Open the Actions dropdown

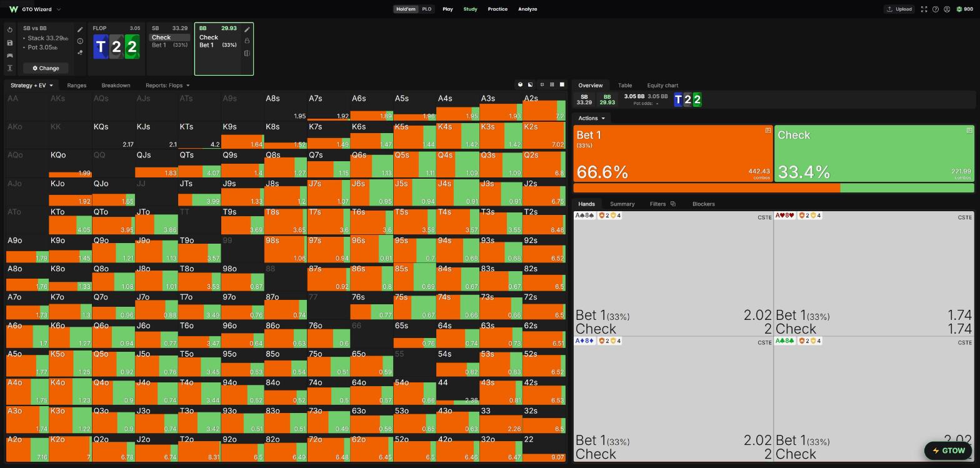tap(591, 118)
